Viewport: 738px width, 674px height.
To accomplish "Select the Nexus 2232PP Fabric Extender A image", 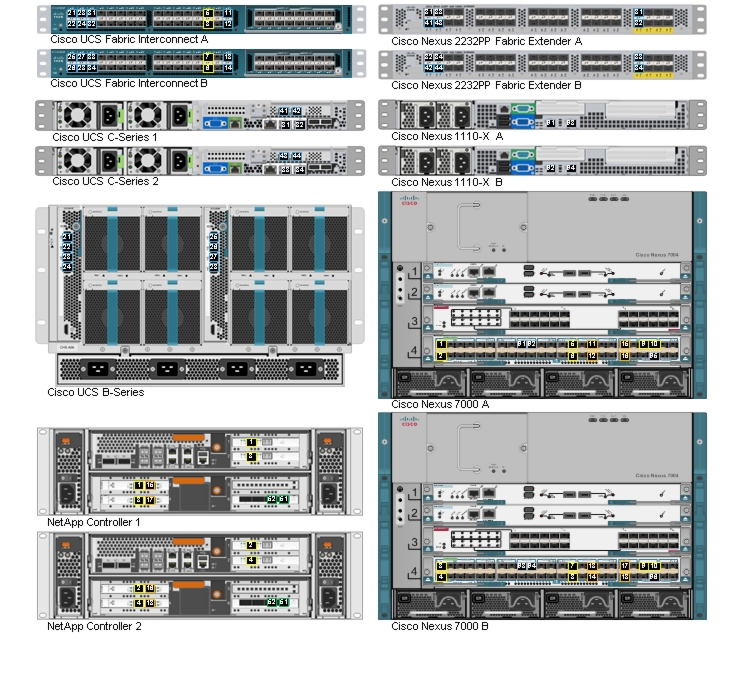I will (542, 19).
